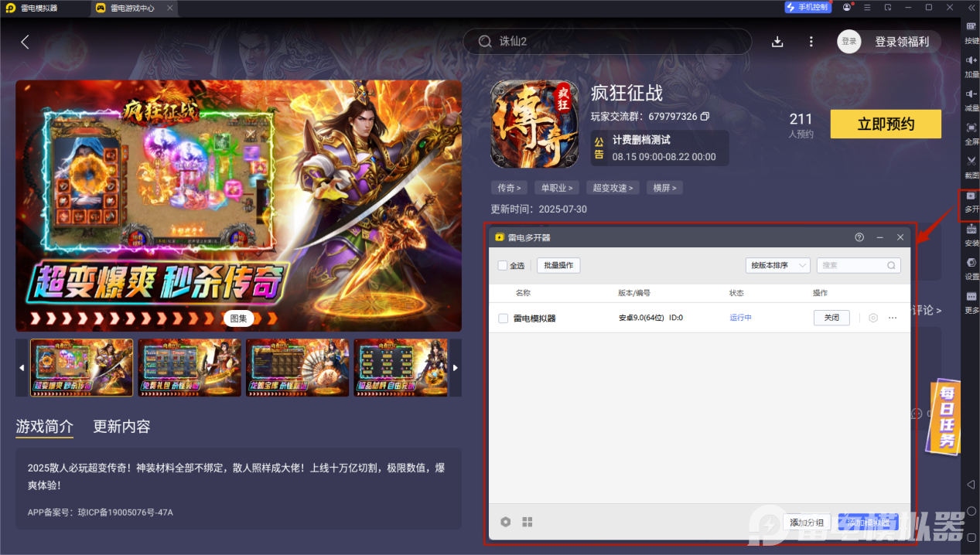This screenshot has width=980, height=555.
Task: Go back using the top-left arrow
Action: click(x=25, y=42)
